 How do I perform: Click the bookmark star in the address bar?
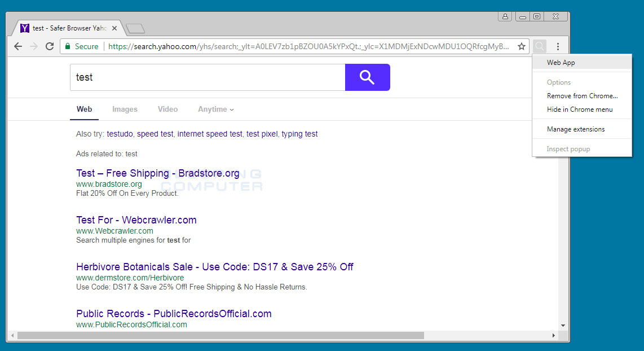[521, 46]
